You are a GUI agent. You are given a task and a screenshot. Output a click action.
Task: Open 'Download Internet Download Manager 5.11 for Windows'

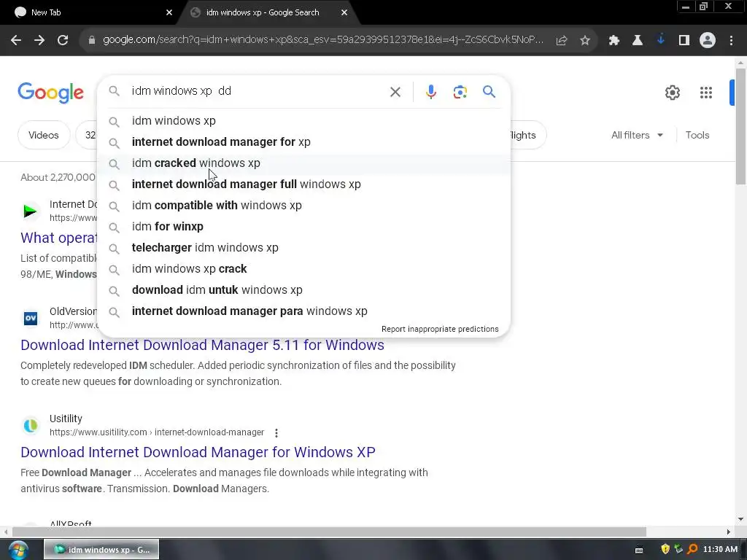tap(203, 345)
